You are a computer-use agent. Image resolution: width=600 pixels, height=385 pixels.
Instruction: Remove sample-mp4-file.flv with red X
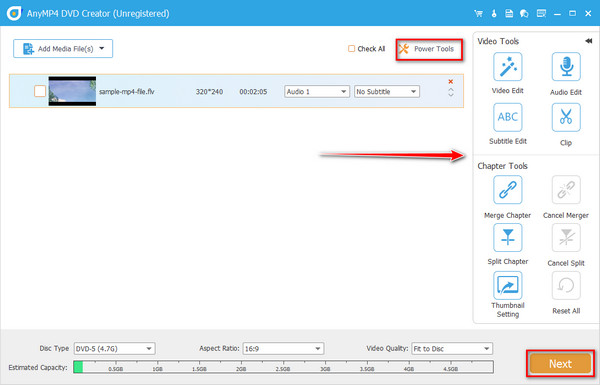451,82
